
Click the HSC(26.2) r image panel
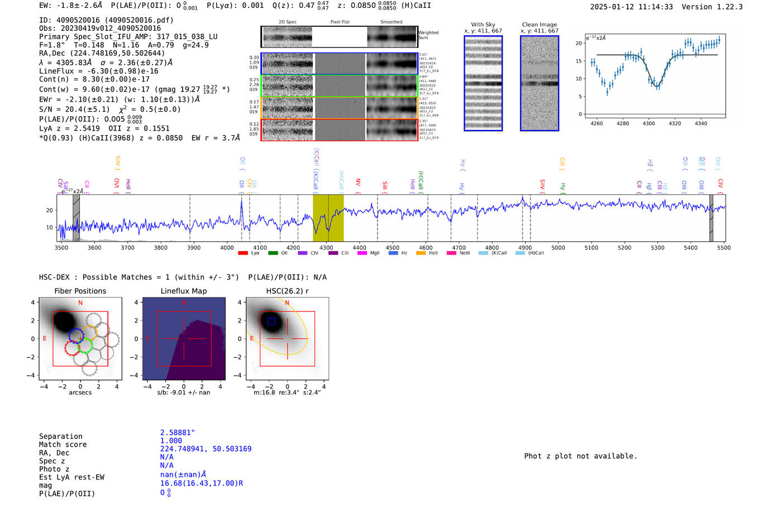[287, 338]
